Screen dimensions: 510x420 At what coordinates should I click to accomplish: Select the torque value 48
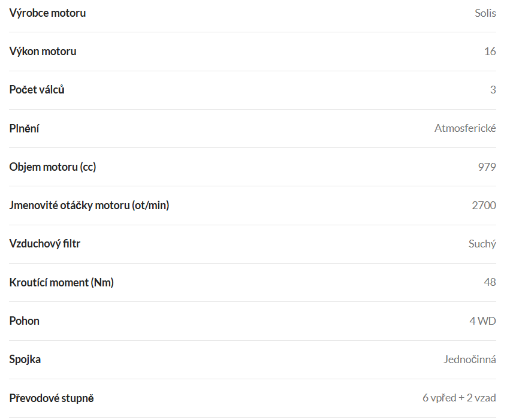tap(490, 282)
